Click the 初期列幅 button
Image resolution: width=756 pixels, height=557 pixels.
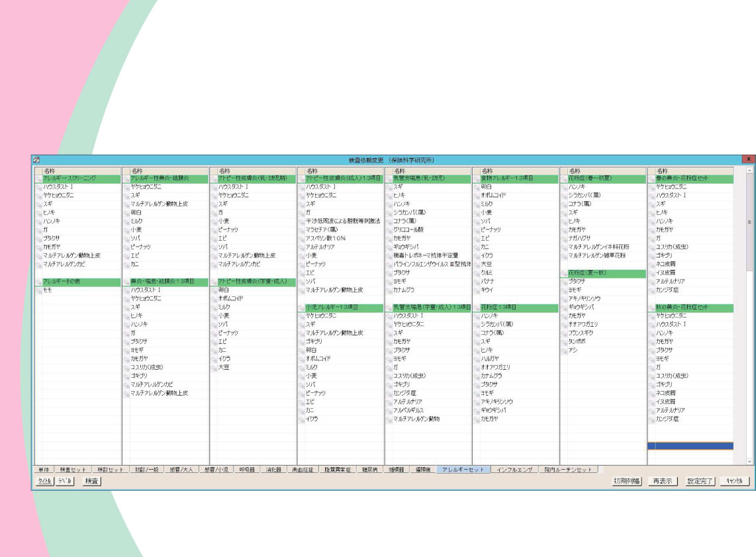626,481
